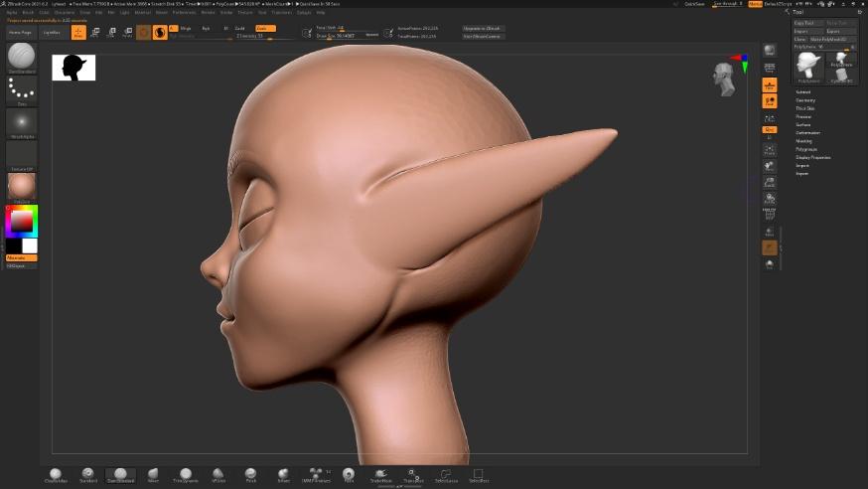Click the LightBox button

(52, 33)
